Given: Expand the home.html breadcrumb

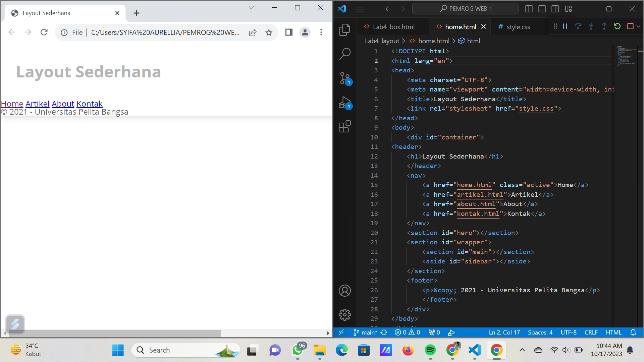Looking at the screenshot, I should pos(433,41).
